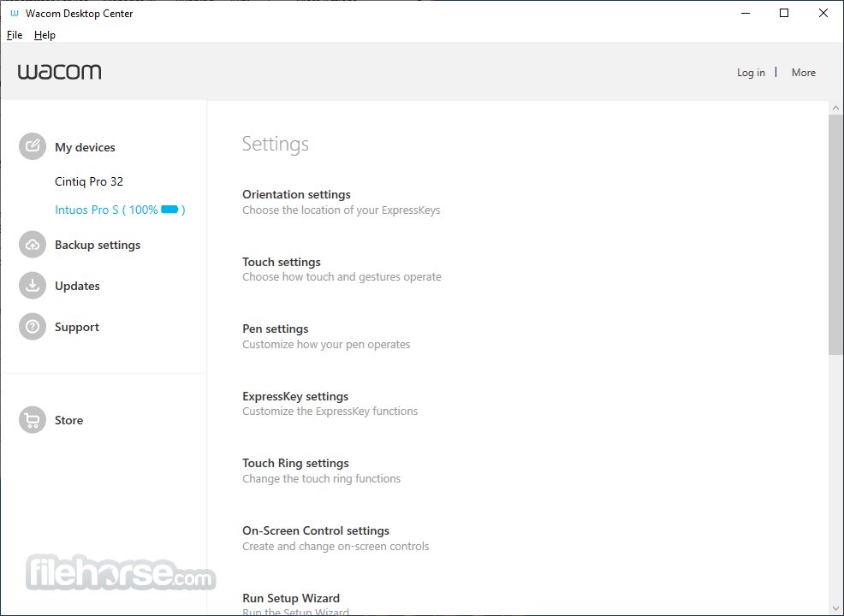Click the My devices tablet icon
Image resolution: width=844 pixels, height=616 pixels.
tap(33, 146)
